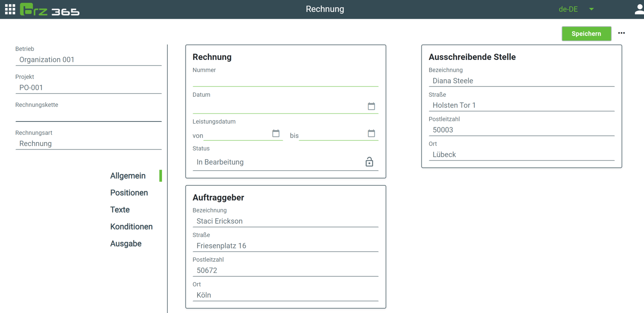
Task: Click the Leistungsdatum label
Action: click(214, 122)
